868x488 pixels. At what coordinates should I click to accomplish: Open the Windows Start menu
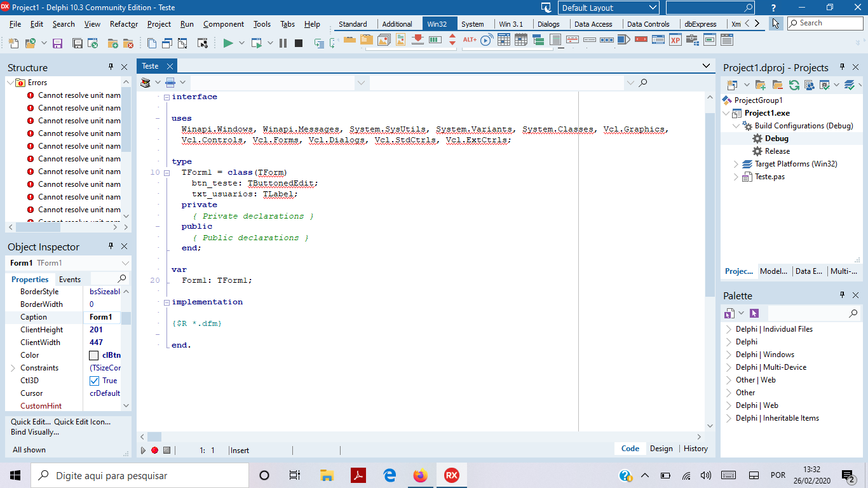tap(15, 475)
